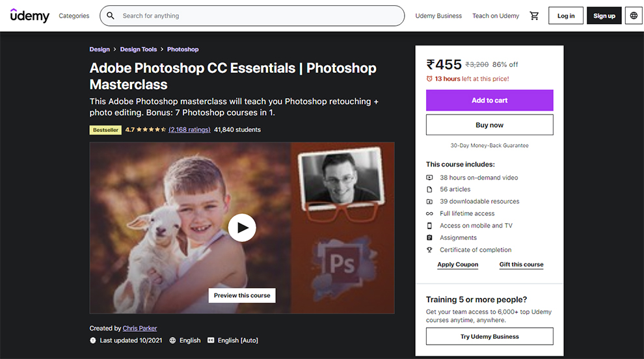Screen dimensions: 644x359
Task: Click the Buy now button
Action: pos(490,125)
